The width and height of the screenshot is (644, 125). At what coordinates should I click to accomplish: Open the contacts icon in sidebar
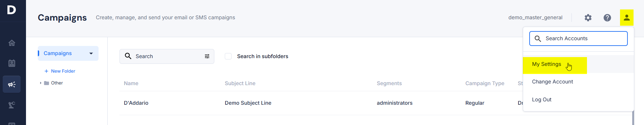(12, 63)
